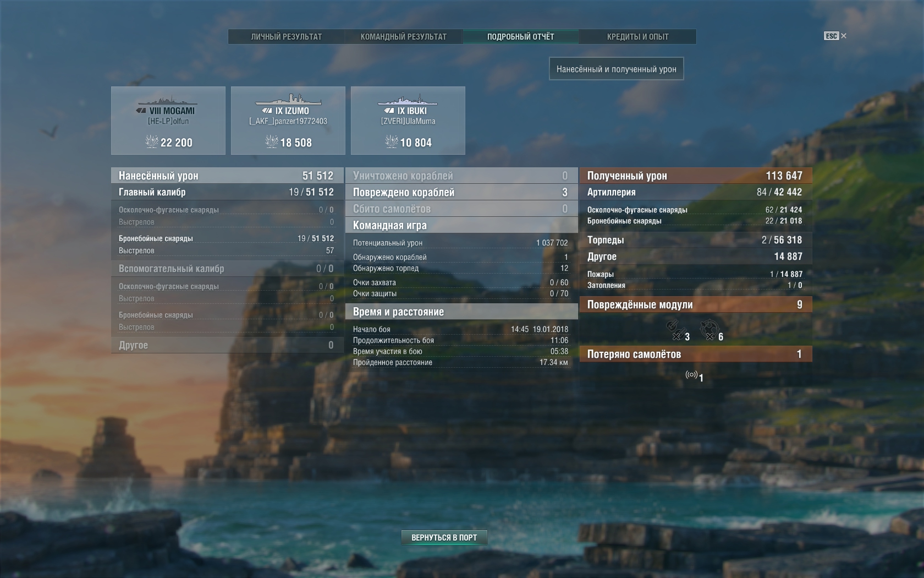Click the Mogami ship silhouette icon

166,101
